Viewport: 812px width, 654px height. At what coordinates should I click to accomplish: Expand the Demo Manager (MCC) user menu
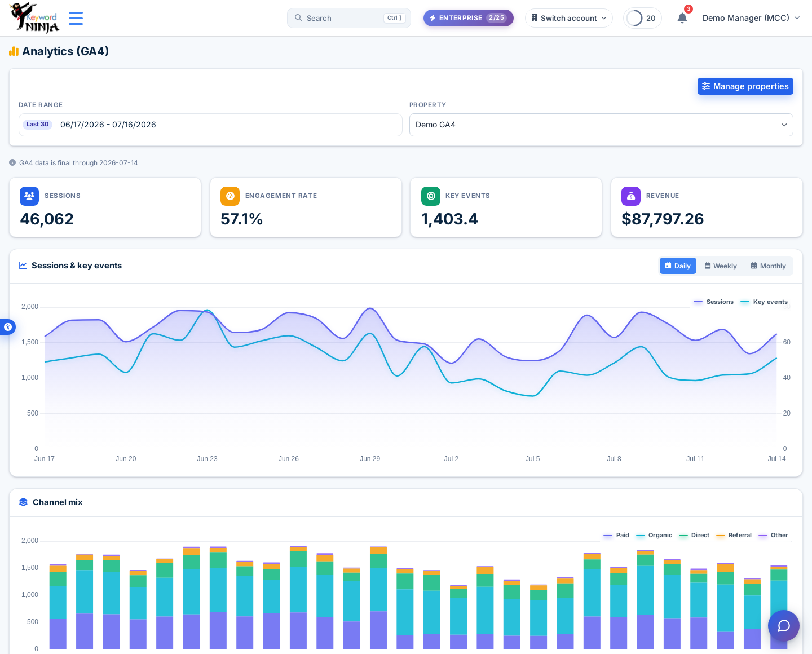(x=751, y=18)
